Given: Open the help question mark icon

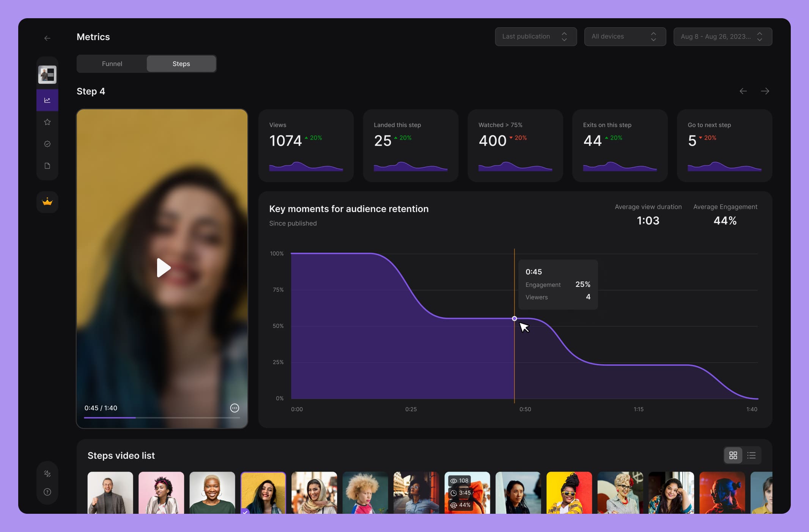Looking at the screenshot, I should [47, 492].
